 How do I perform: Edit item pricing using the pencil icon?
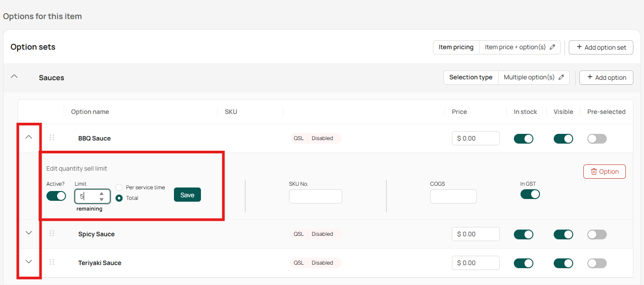pyautogui.click(x=552, y=47)
